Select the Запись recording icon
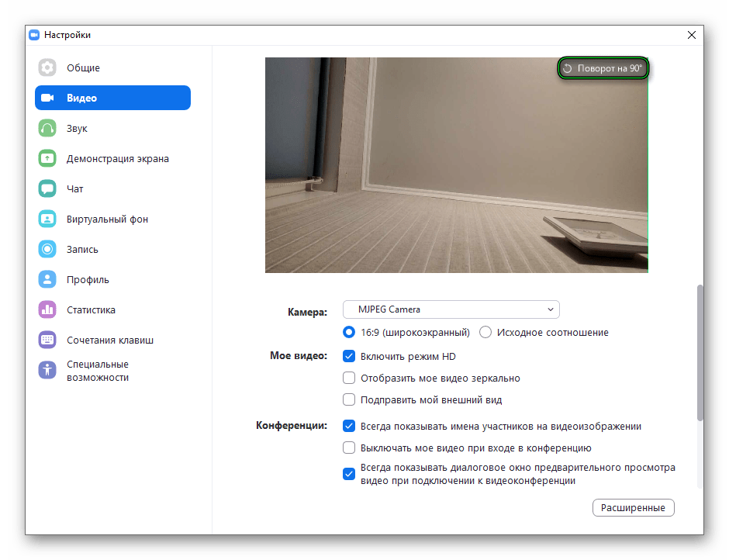 [47, 250]
